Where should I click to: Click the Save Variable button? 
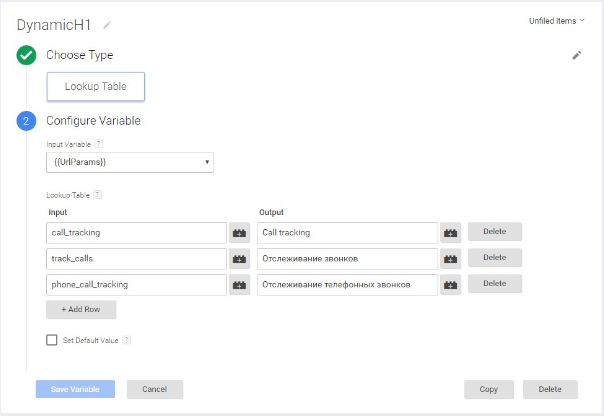click(x=75, y=389)
